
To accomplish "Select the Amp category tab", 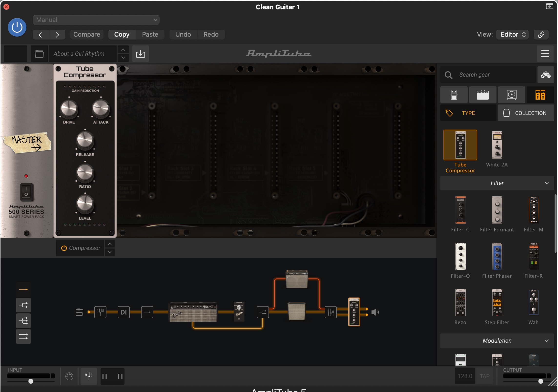I will (x=483, y=95).
